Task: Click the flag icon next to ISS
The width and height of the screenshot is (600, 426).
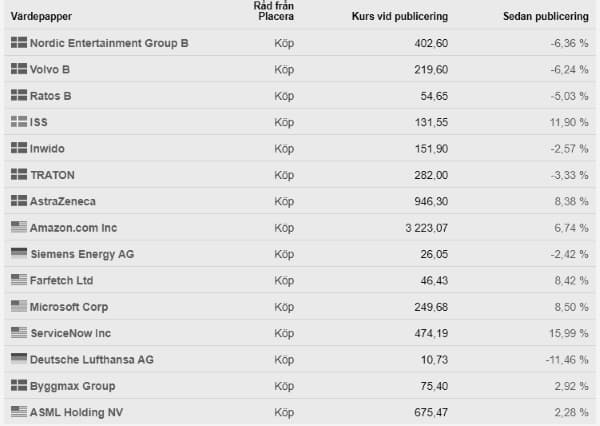Action: click(19, 122)
